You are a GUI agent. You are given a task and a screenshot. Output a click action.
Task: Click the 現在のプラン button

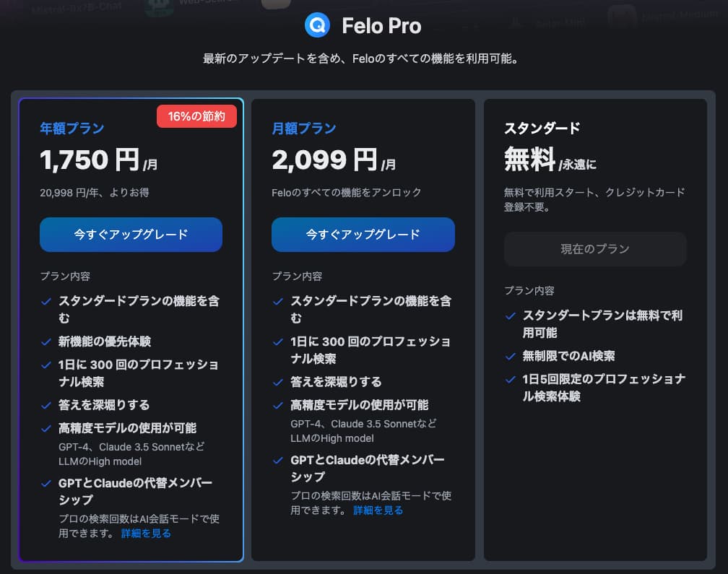(595, 249)
